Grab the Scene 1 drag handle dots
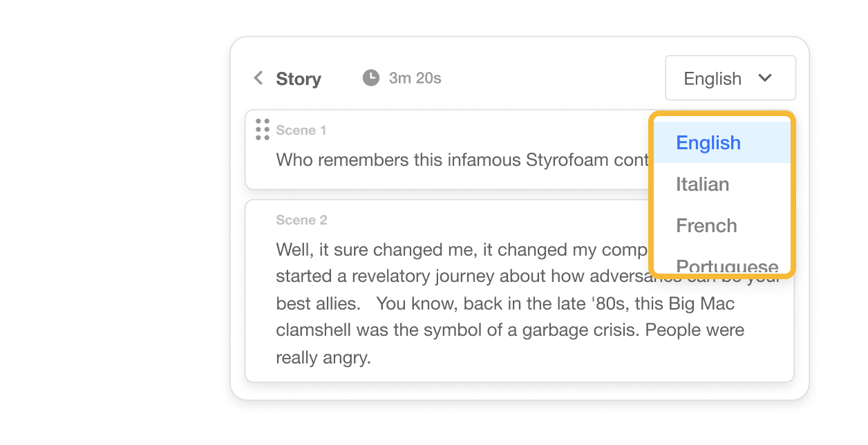The image size is (868, 445). [x=263, y=129]
